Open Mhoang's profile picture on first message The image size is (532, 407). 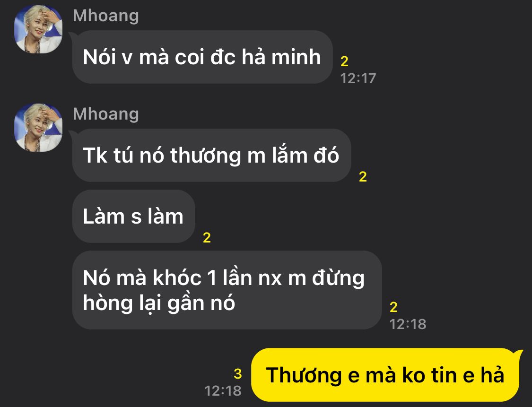(38, 29)
